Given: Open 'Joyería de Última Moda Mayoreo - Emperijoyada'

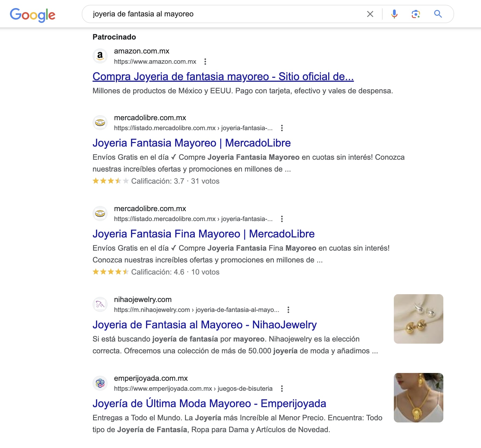Looking at the screenshot, I should (x=209, y=404).
